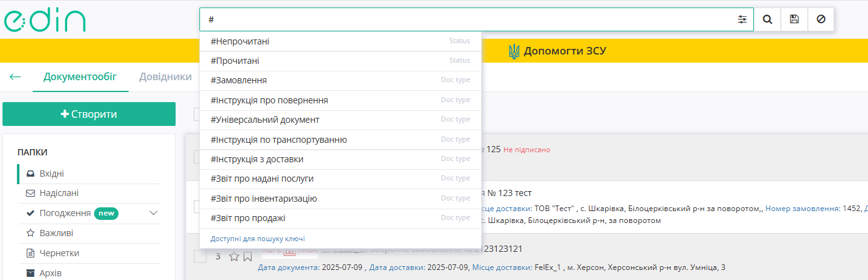Expand the Погодження folder chevron
The height and width of the screenshot is (280, 868).
pyautogui.click(x=154, y=213)
